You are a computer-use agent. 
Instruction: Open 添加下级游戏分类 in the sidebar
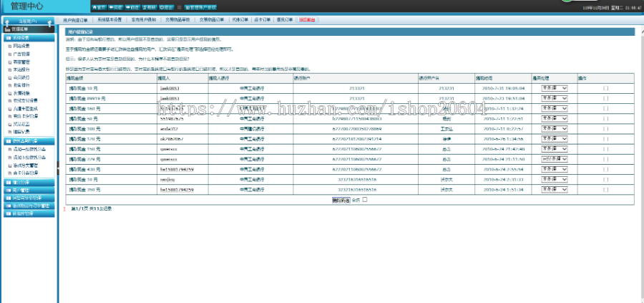point(29,158)
